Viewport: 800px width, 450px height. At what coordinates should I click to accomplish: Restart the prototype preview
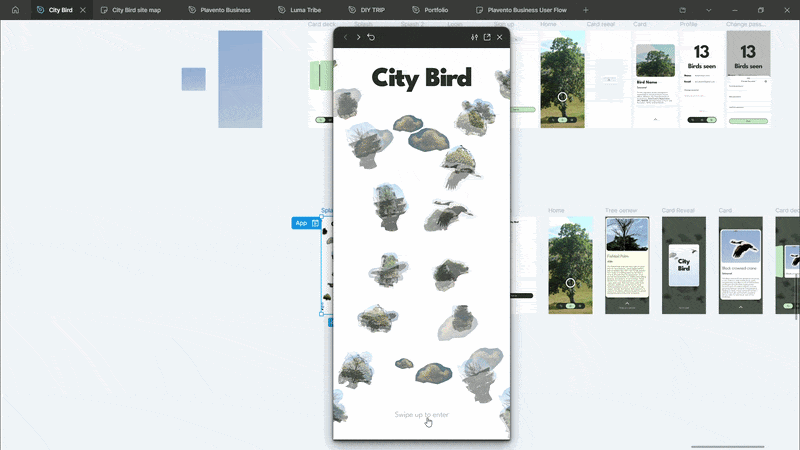coord(371,37)
